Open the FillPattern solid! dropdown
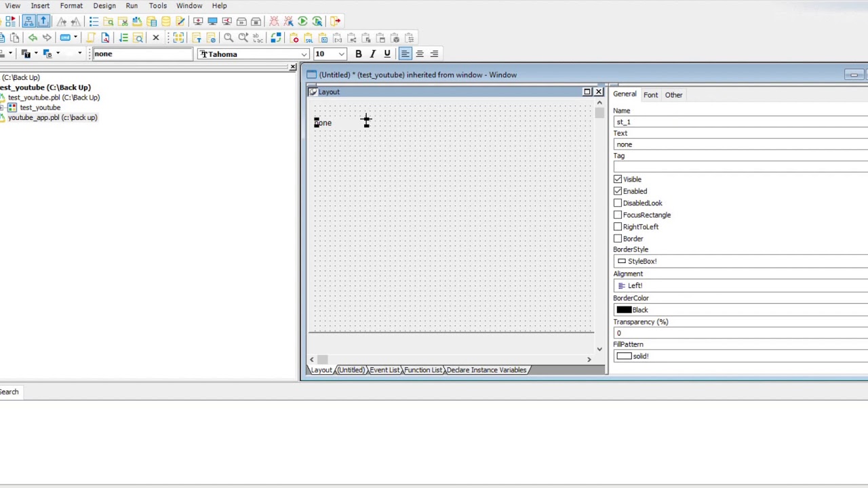The width and height of the screenshot is (868, 488). coord(741,356)
